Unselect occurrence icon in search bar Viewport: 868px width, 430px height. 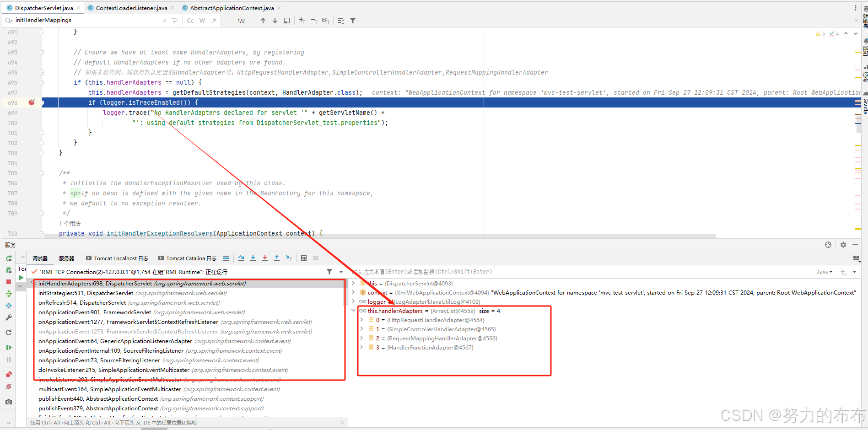tap(314, 21)
